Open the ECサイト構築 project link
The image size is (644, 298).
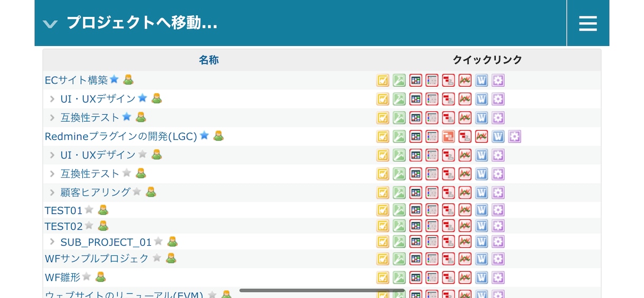click(77, 80)
